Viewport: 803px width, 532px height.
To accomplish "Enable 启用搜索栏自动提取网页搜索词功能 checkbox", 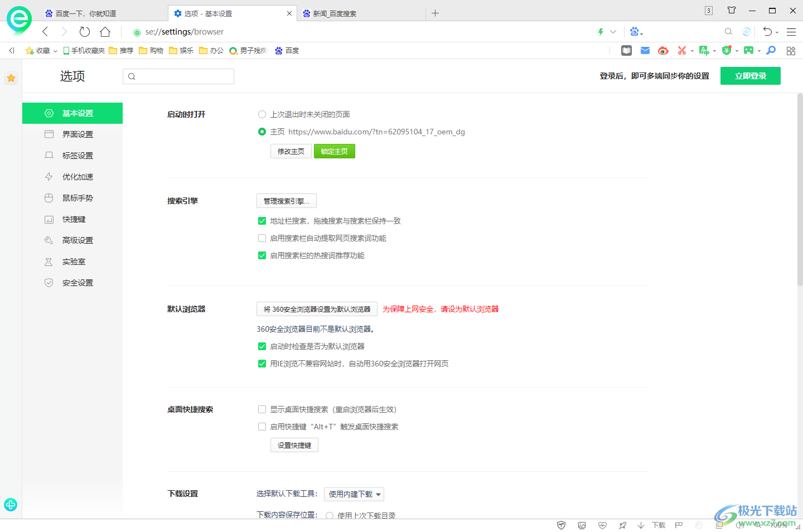I will (x=262, y=238).
